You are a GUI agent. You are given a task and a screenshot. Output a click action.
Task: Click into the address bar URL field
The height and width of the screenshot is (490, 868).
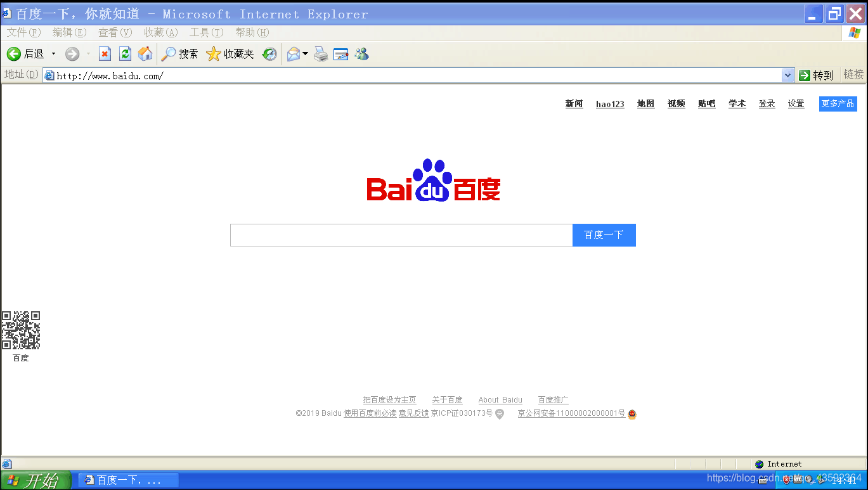pos(418,75)
